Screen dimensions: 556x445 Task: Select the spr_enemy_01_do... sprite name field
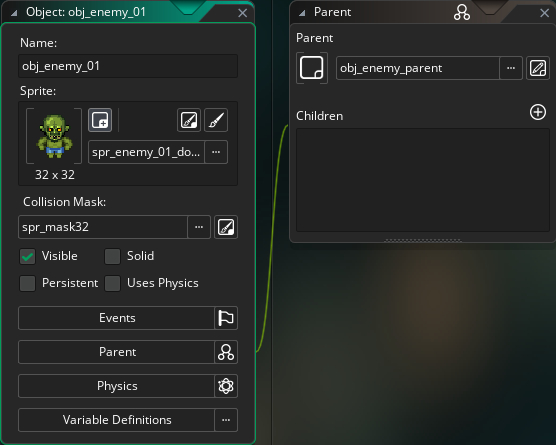coord(146,152)
